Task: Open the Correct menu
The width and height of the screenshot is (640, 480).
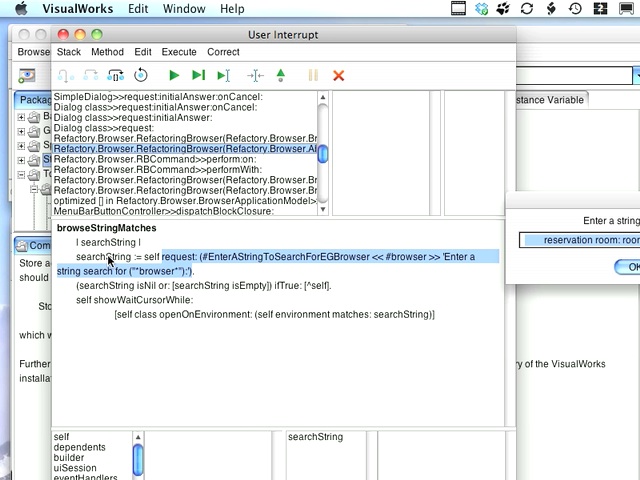Action: pos(223,52)
